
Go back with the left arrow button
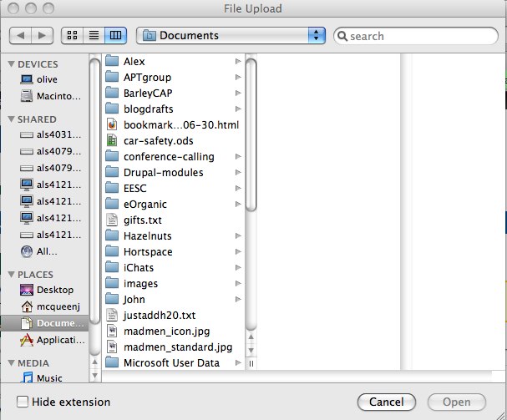click(21, 35)
